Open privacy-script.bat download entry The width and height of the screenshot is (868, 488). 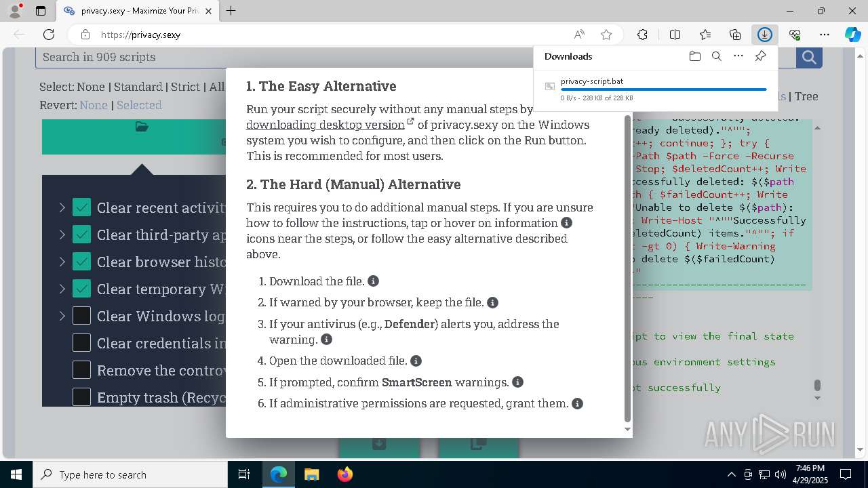pyautogui.click(x=656, y=89)
